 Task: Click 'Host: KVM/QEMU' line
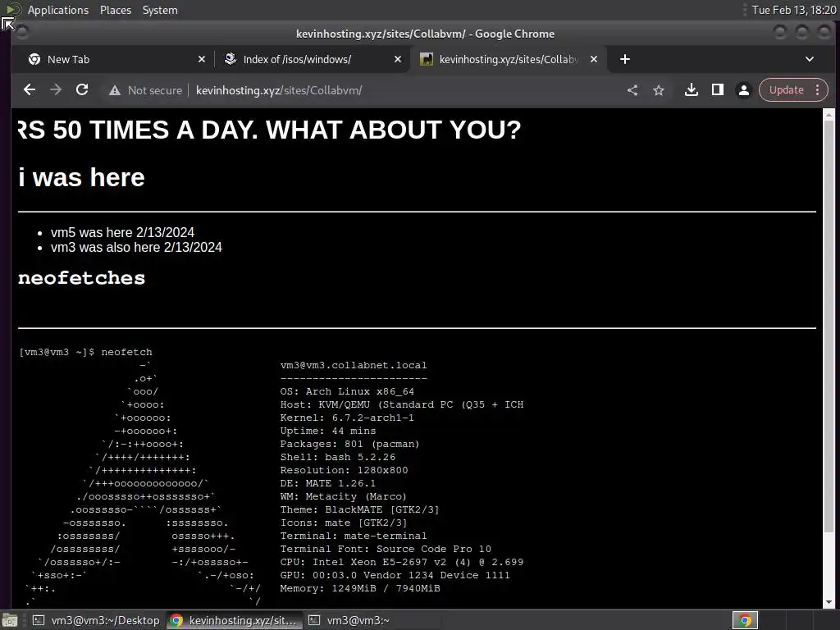pos(402,404)
